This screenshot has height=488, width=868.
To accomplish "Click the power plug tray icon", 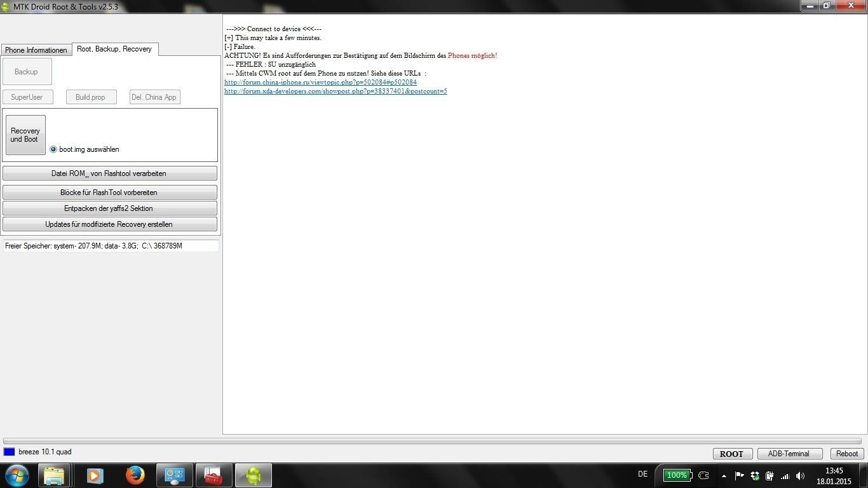I will click(703, 475).
